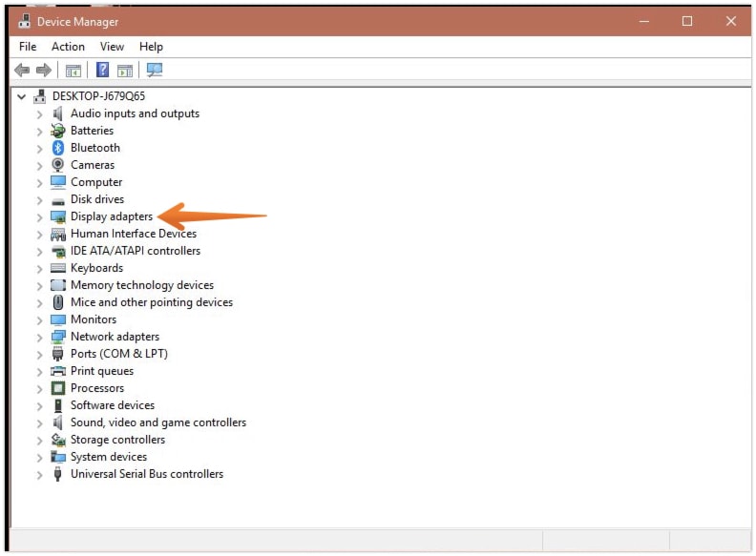Expand the Universal Serial Bus controllers node
756x556 pixels.
[x=39, y=475]
